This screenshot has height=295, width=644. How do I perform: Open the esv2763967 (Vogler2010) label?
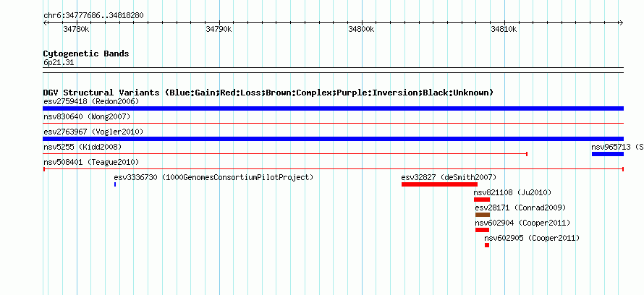click(x=93, y=132)
